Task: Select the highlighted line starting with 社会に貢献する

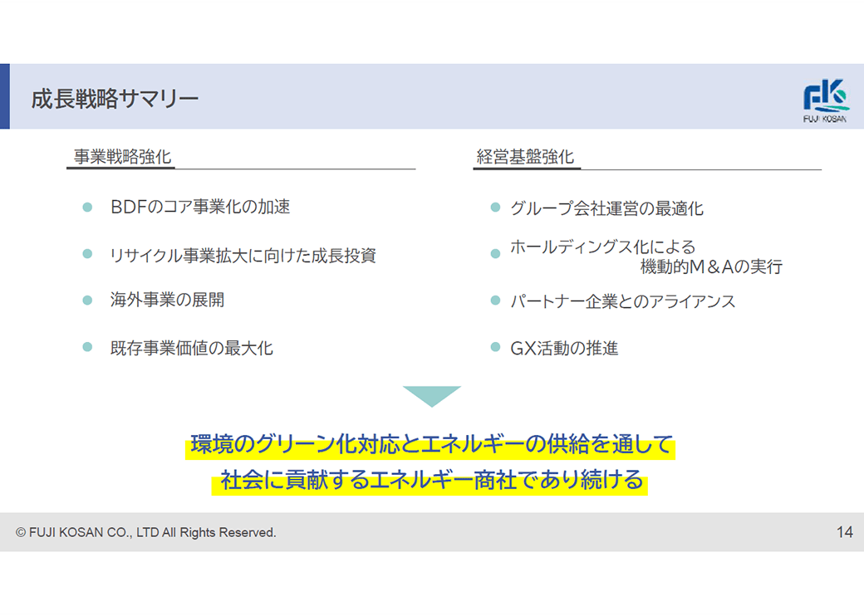Action: click(431, 481)
